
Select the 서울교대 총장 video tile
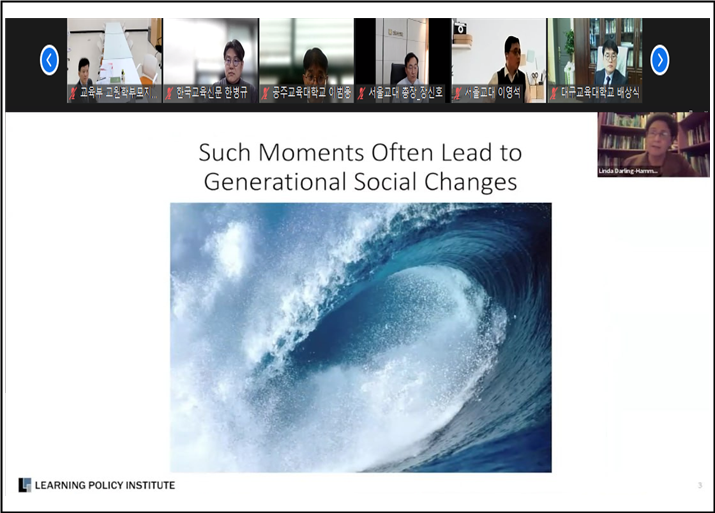pyautogui.click(x=402, y=55)
